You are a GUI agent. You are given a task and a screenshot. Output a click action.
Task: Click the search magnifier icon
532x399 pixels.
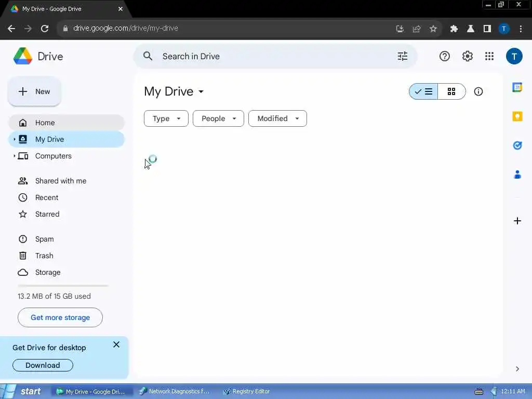coord(148,56)
